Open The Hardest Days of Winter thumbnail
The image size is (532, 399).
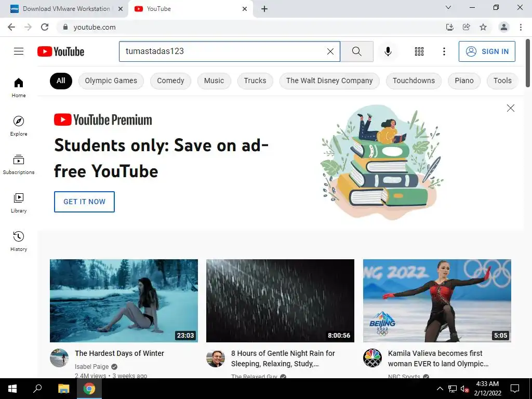pos(124,301)
